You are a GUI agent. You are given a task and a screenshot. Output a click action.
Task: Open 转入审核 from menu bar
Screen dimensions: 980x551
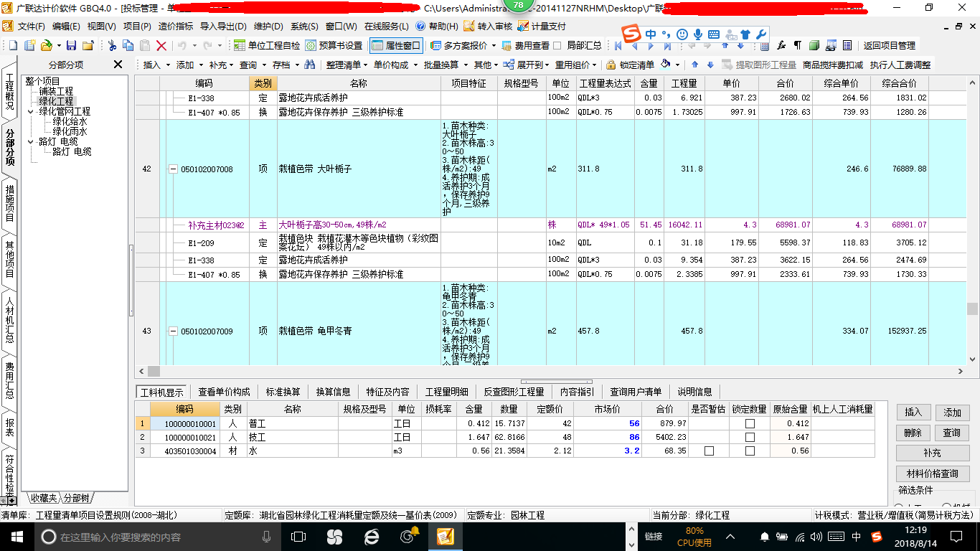[x=489, y=27]
